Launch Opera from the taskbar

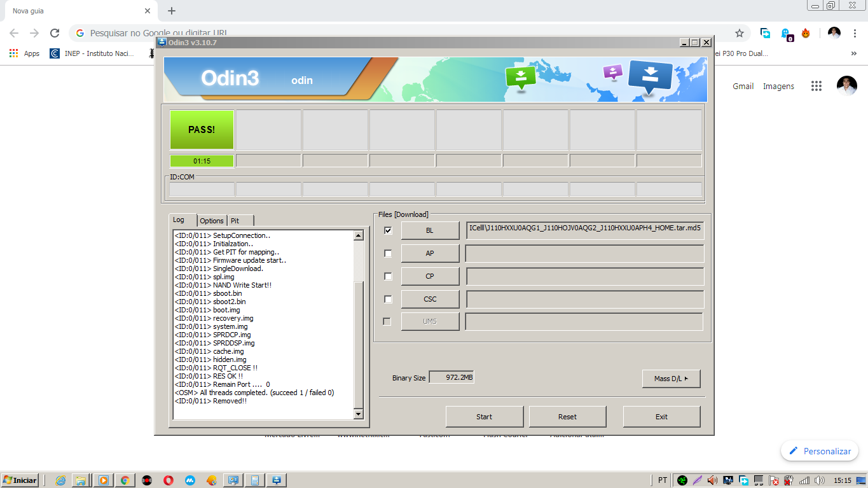click(169, 480)
